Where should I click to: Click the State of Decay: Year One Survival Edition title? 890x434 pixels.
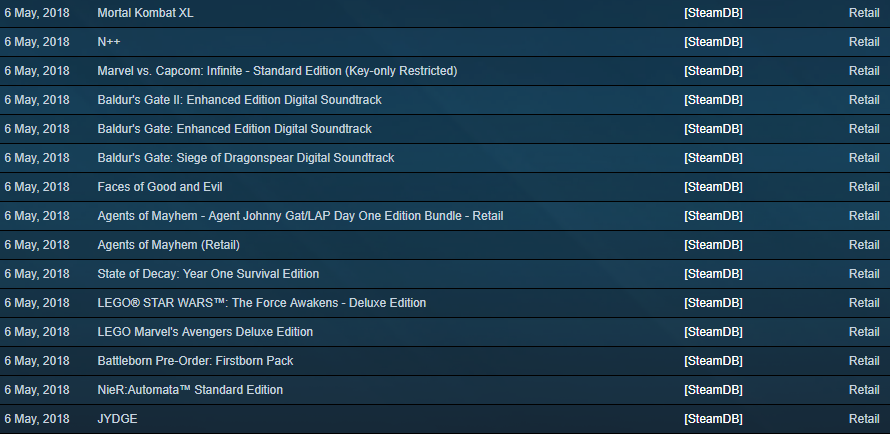click(x=208, y=273)
